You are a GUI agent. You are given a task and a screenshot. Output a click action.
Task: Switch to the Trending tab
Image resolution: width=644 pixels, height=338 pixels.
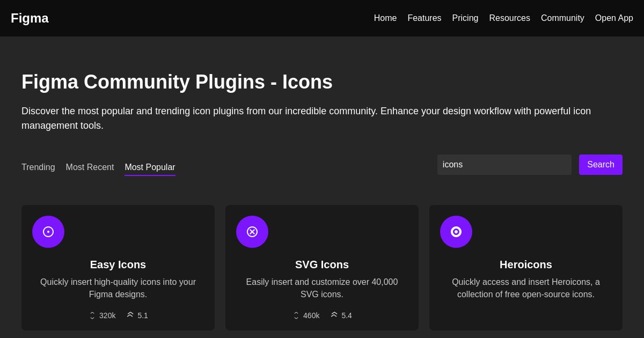click(x=38, y=167)
